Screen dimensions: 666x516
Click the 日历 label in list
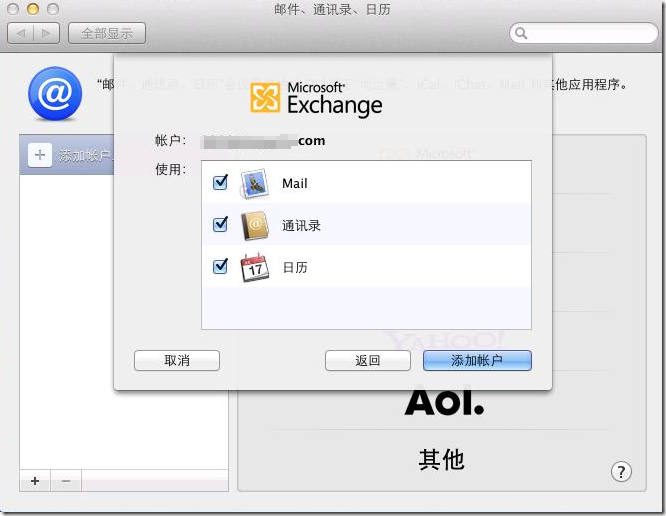(295, 268)
